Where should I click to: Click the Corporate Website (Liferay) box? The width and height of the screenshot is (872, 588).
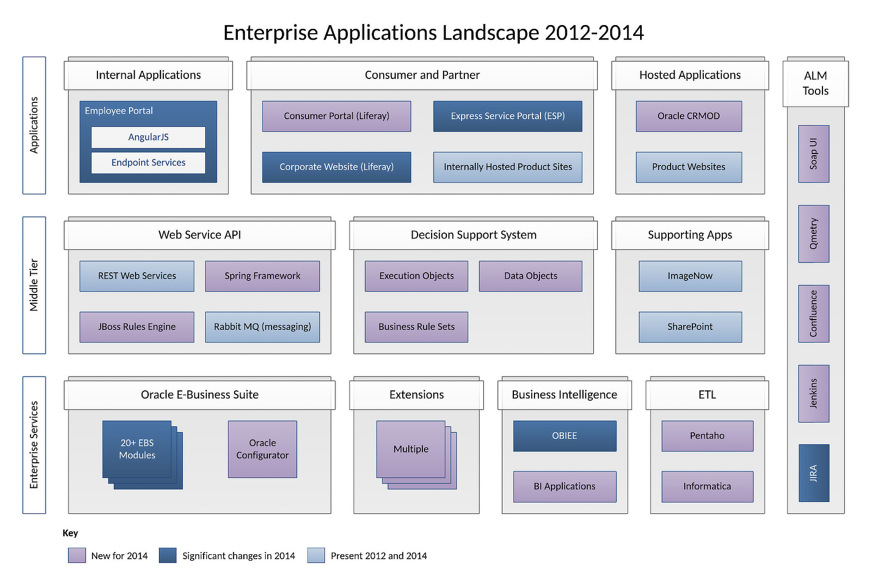[336, 167]
